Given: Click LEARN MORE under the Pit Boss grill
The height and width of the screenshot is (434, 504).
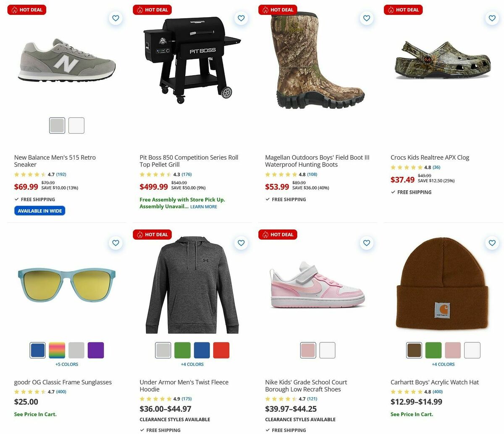Looking at the screenshot, I should pyautogui.click(x=204, y=206).
